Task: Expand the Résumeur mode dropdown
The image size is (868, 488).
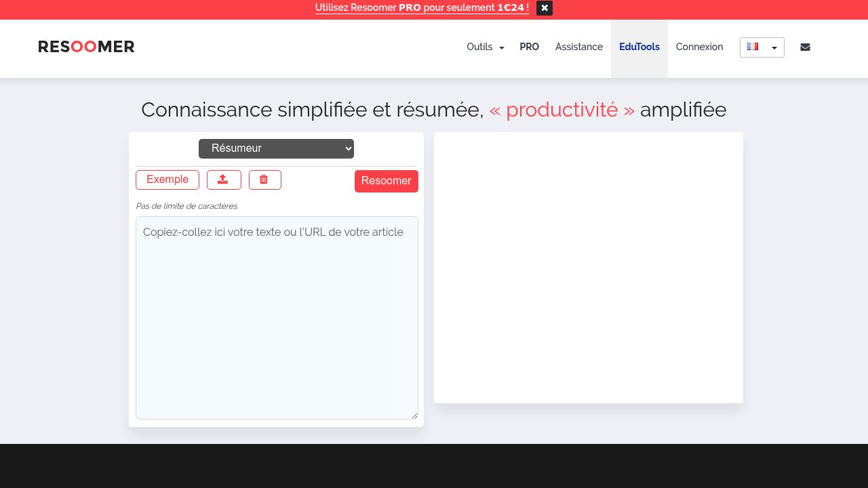Action: (x=276, y=148)
